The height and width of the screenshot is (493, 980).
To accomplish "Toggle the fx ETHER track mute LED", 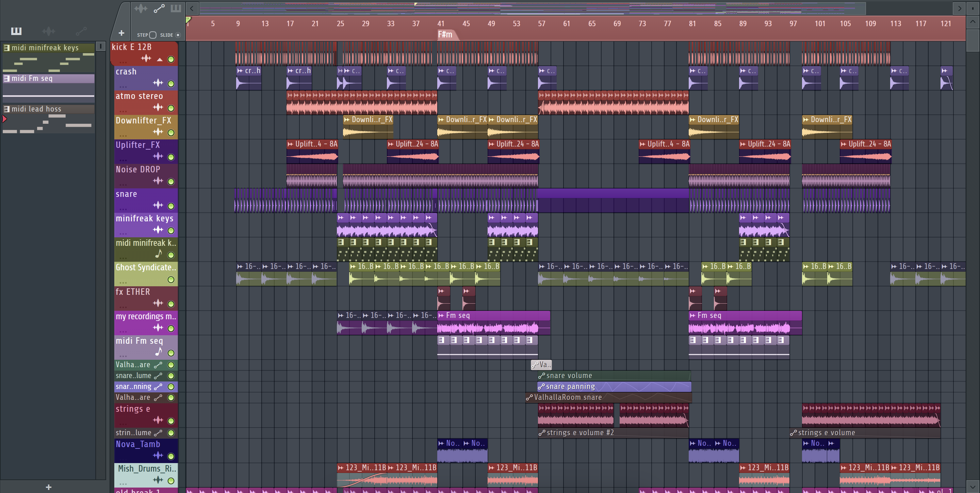I will [171, 304].
